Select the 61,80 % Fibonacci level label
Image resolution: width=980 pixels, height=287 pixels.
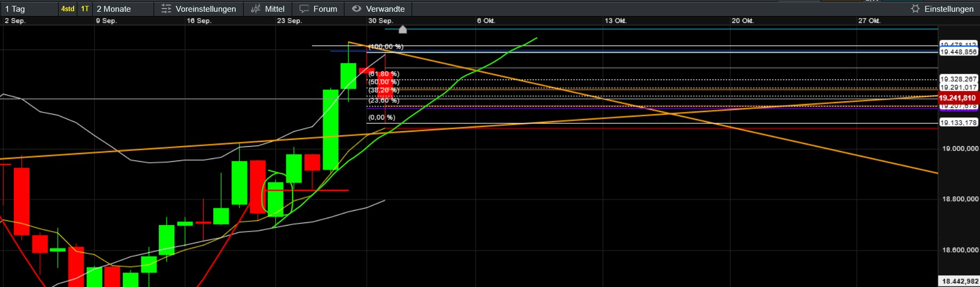pyautogui.click(x=384, y=74)
